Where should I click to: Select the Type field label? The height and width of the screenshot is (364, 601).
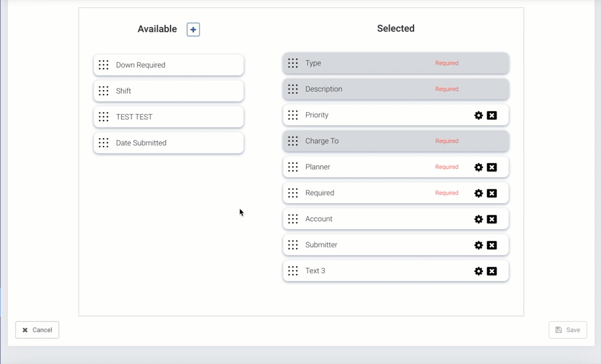click(x=313, y=63)
